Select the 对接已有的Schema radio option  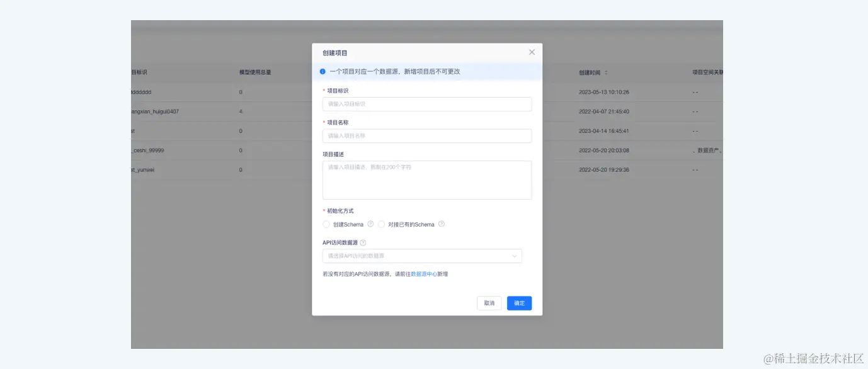pyautogui.click(x=382, y=224)
